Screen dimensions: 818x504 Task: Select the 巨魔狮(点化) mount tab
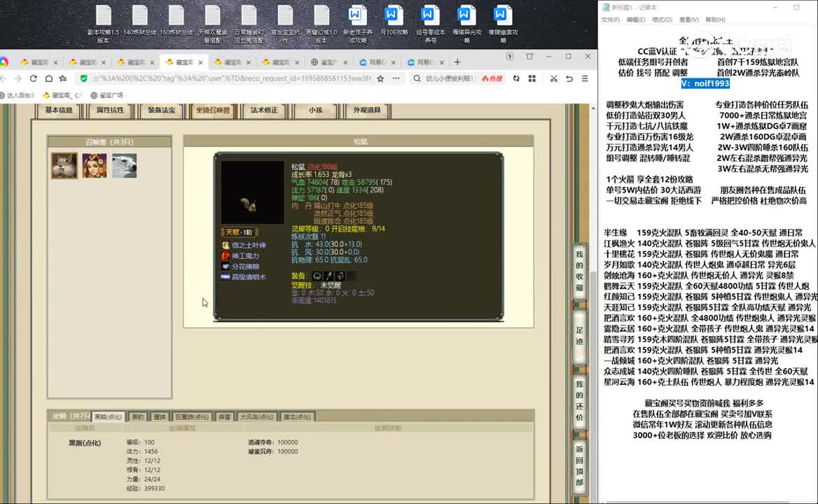click(x=192, y=416)
